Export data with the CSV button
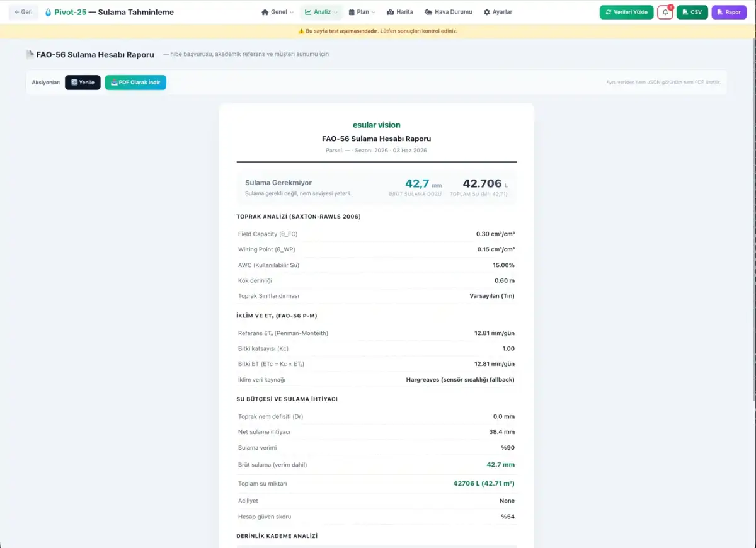Image resolution: width=756 pixels, height=548 pixels. [x=692, y=12]
